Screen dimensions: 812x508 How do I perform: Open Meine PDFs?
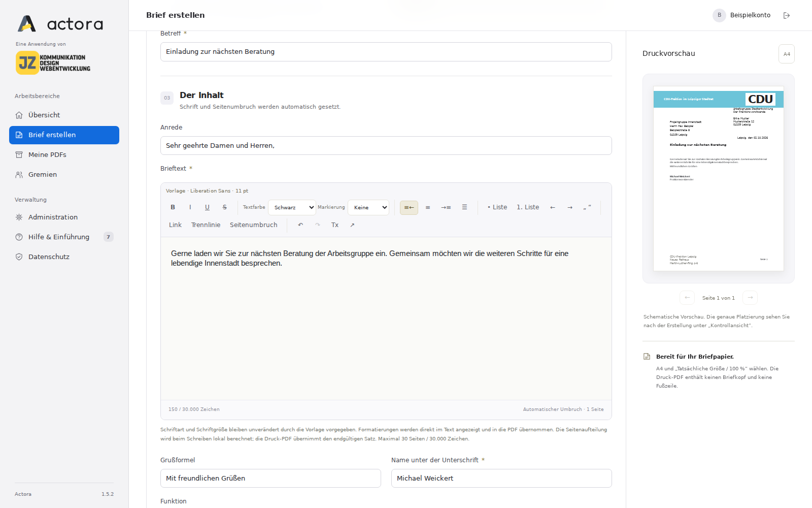pyautogui.click(x=64, y=154)
